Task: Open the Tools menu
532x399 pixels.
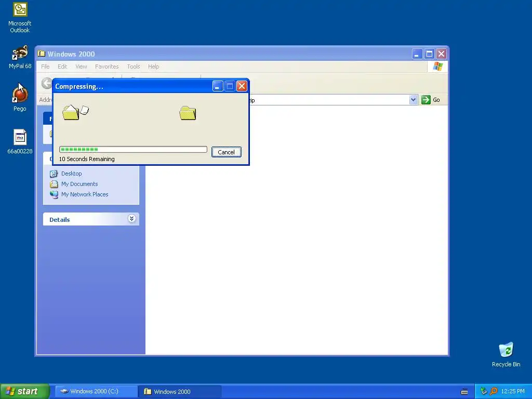Action: tap(134, 66)
